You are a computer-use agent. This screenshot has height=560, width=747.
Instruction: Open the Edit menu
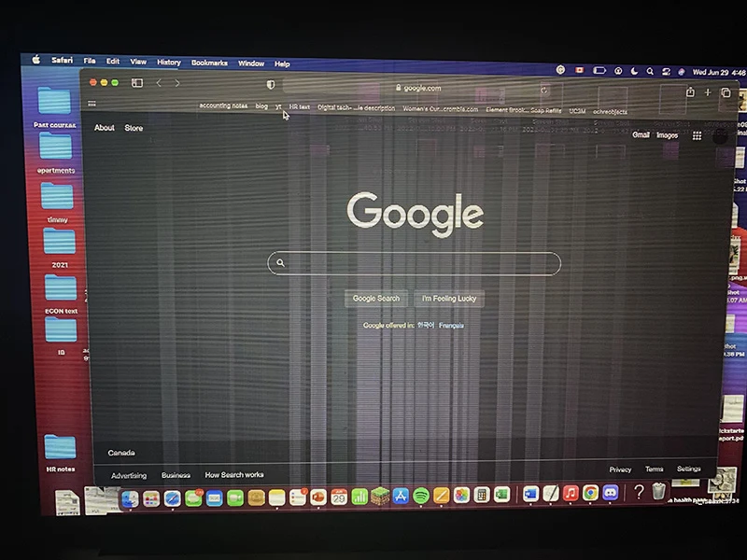pyautogui.click(x=113, y=61)
